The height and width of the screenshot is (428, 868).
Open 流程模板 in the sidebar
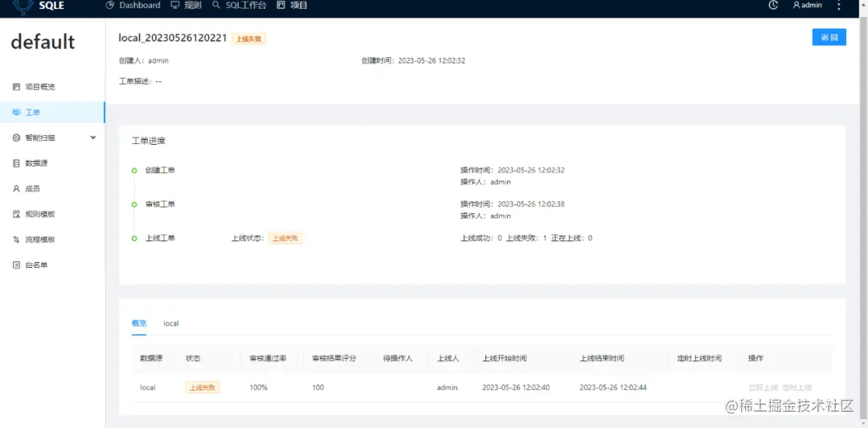click(52, 240)
